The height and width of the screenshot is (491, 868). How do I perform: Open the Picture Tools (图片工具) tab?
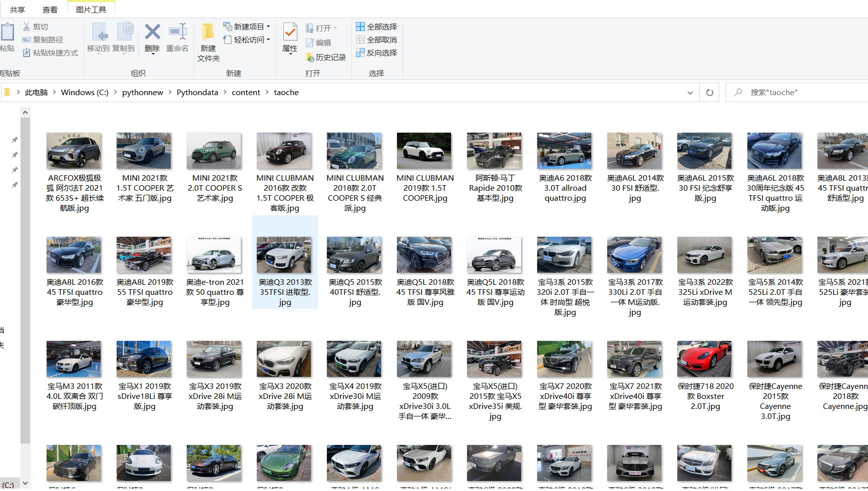click(91, 10)
